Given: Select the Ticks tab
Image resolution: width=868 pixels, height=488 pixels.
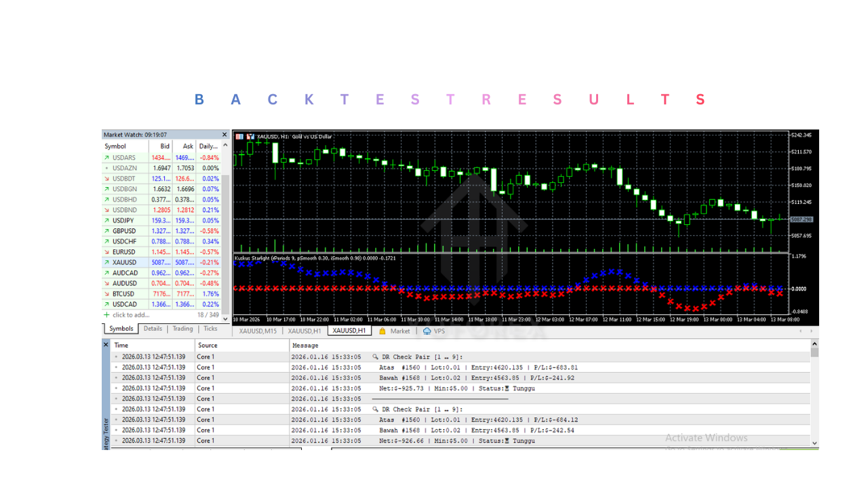Looking at the screenshot, I should (210, 329).
